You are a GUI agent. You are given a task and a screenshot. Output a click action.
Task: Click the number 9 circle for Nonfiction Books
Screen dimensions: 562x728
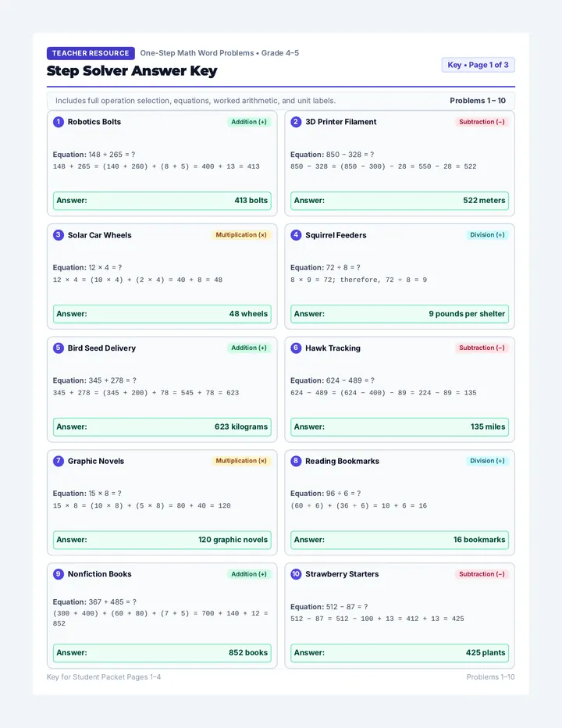(x=59, y=574)
